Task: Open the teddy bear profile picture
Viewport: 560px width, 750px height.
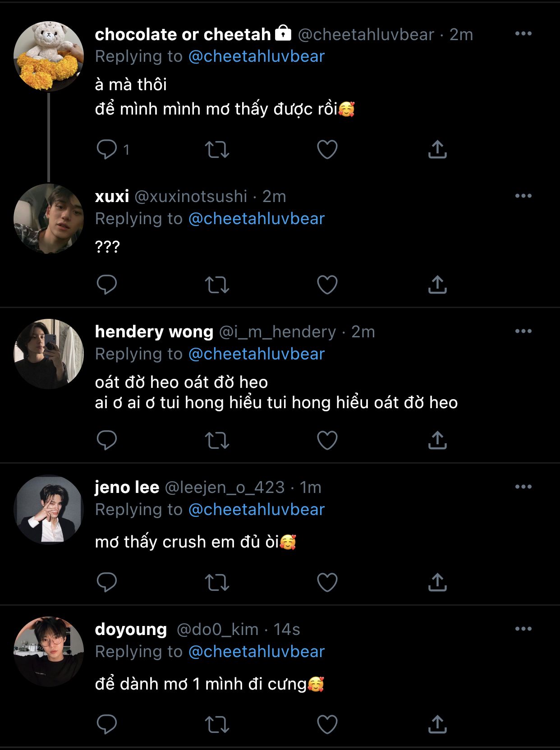Action: tap(49, 56)
